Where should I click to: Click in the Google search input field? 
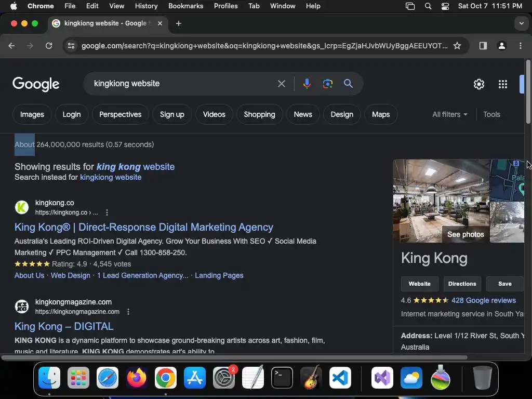point(183,84)
